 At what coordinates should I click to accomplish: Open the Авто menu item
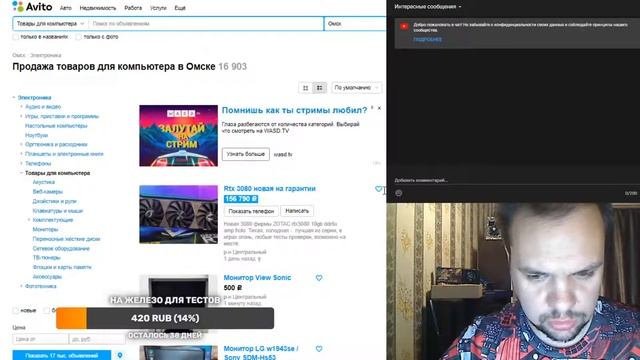[x=65, y=8]
